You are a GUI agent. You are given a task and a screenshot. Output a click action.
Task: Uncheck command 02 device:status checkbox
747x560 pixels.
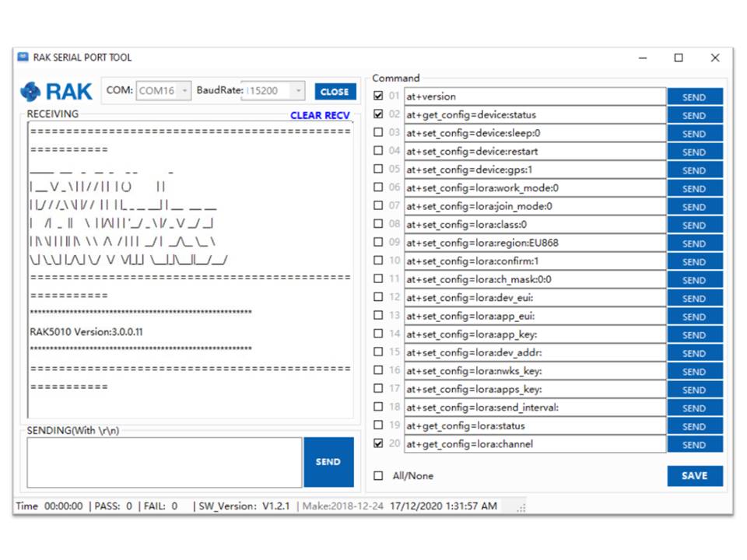click(x=378, y=114)
